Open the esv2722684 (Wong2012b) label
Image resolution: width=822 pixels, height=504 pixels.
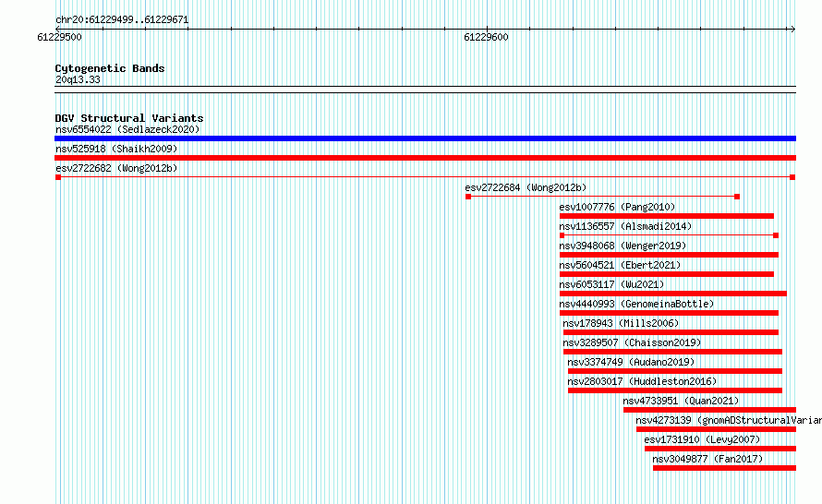pos(526,187)
